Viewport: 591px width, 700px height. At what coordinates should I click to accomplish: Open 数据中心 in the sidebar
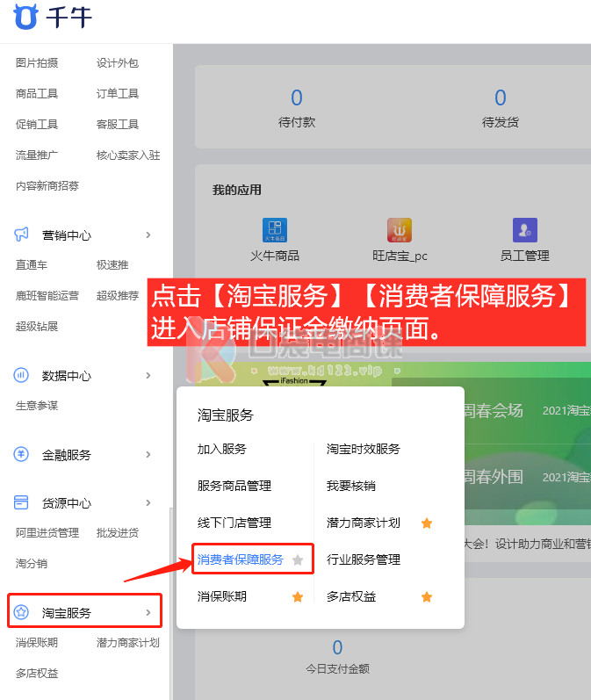pyautogui.click(x=67, y=376)
